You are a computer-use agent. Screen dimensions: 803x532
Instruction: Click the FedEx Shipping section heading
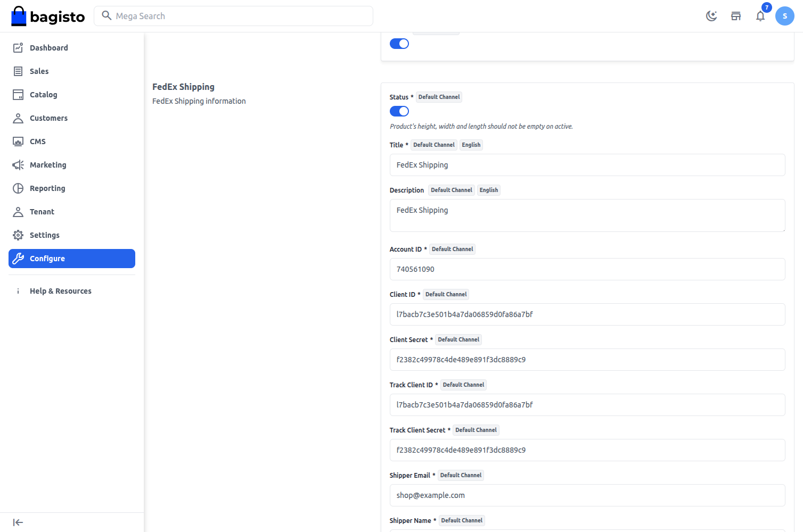[x=183, y=87]
